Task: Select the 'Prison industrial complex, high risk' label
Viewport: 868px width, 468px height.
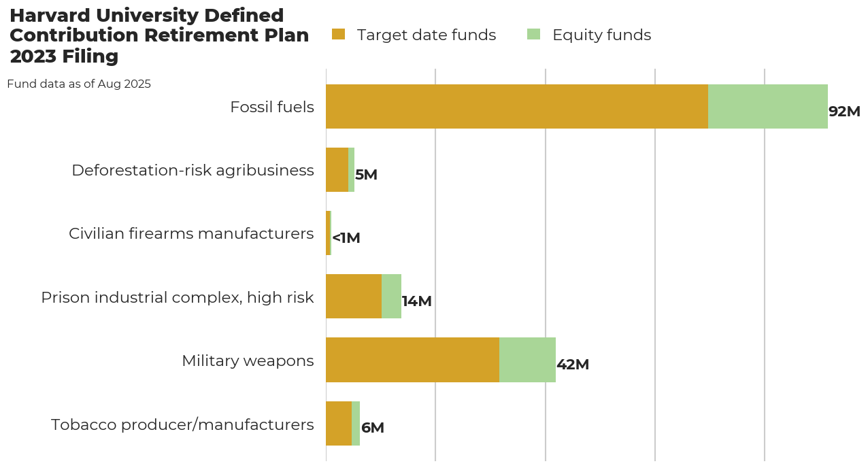Action: point(178,297)
